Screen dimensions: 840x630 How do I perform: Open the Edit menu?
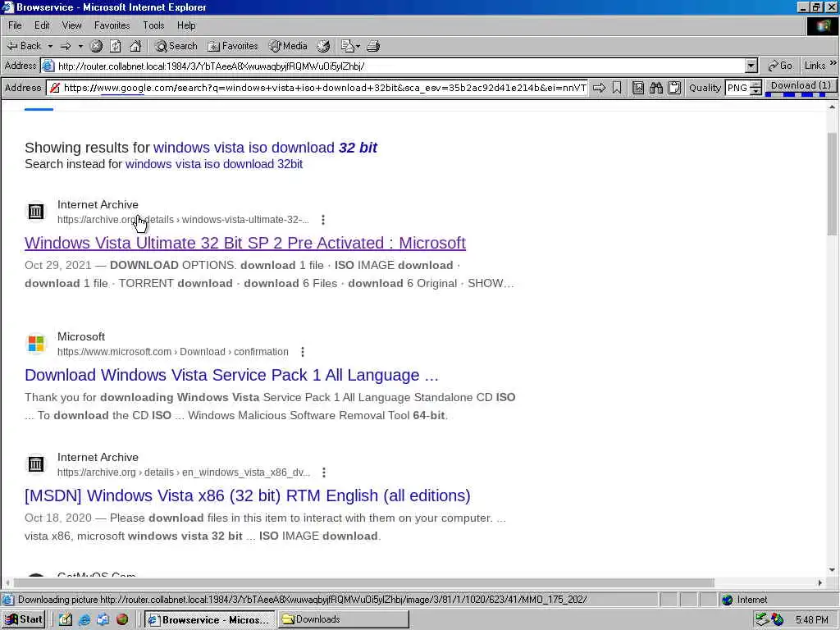42,25
